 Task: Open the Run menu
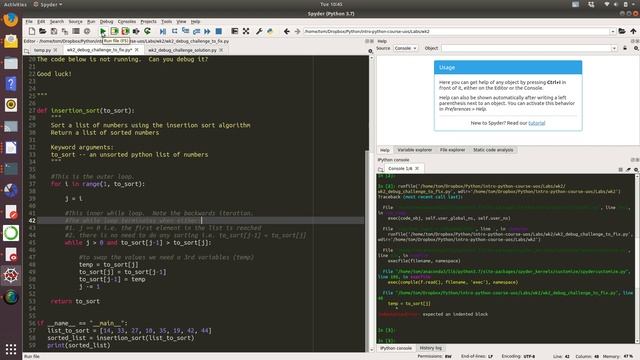tap(91, 22)
